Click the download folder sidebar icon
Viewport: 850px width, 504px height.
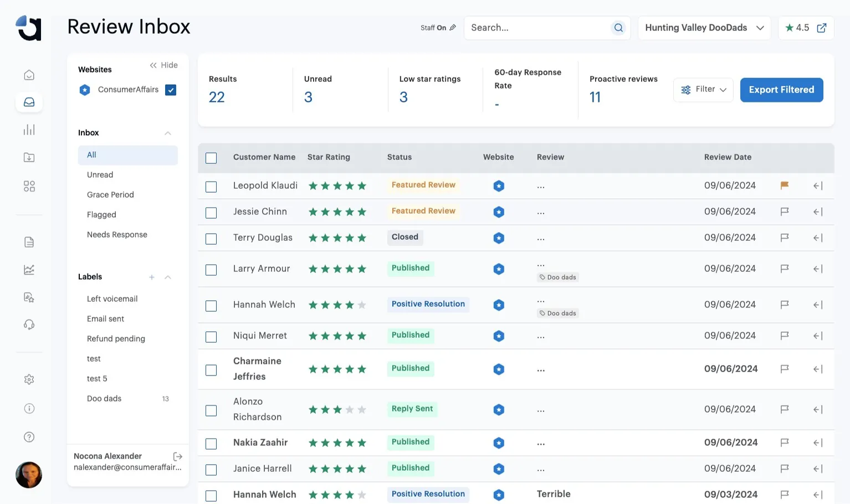click(29, 157)
